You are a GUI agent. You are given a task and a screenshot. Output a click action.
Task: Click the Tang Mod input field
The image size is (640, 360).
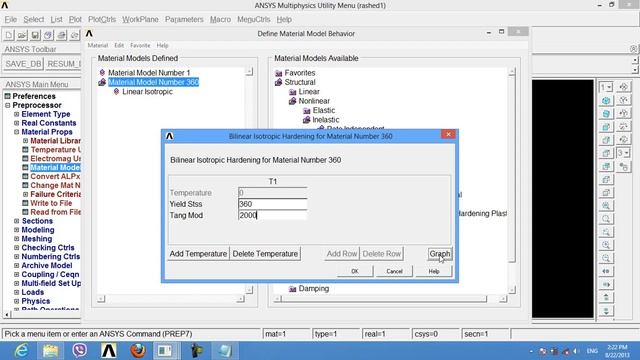(x=273, y=215)
